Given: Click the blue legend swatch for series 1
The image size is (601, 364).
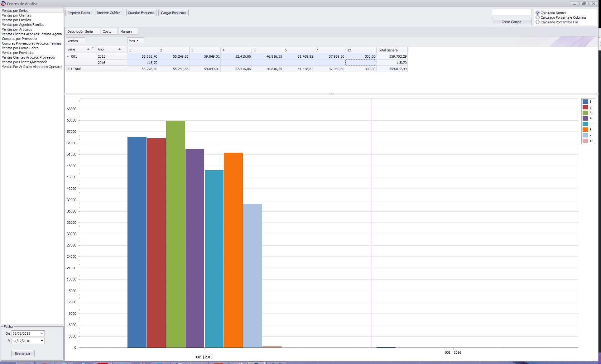Looking at the screenshot, I should pyautogui.click(x=585, y=102).
